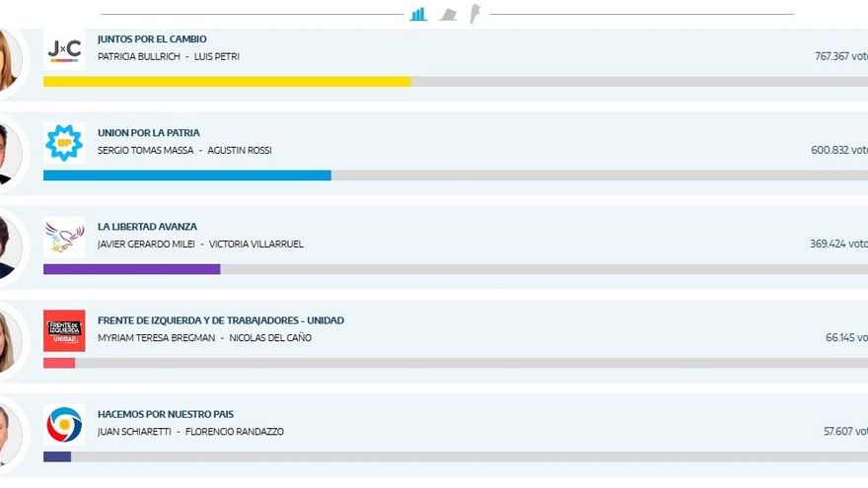Click the name 'NICOLAS DEL CAÑO'
868x488 pixels.
pos(270,337)
